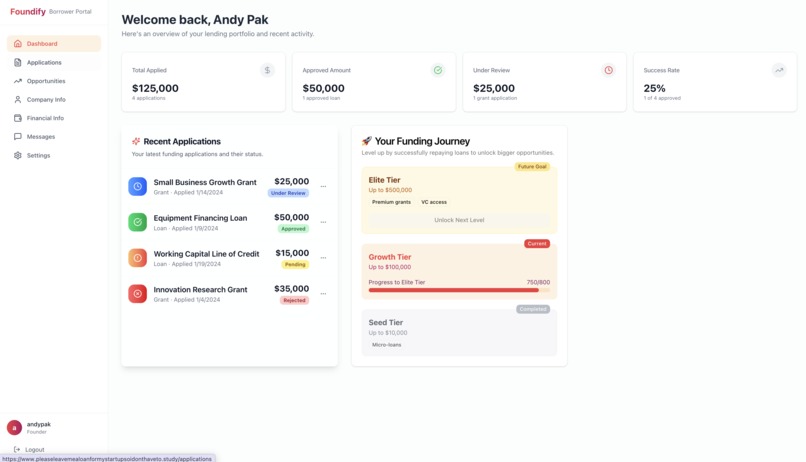806x462 pixels.
Task: Click the Seed Tier heading
Action: (386, 323)
